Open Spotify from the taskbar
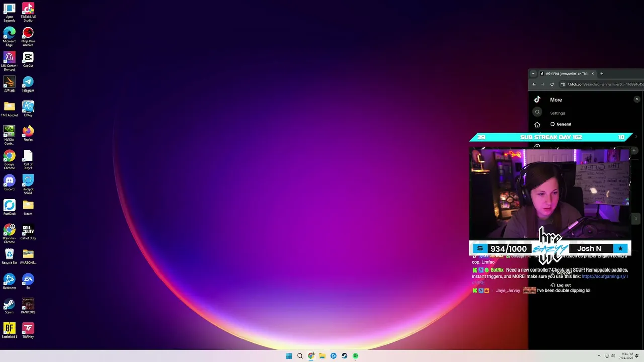The width and height of the screenshot is (644, 362). pos(355,356)
